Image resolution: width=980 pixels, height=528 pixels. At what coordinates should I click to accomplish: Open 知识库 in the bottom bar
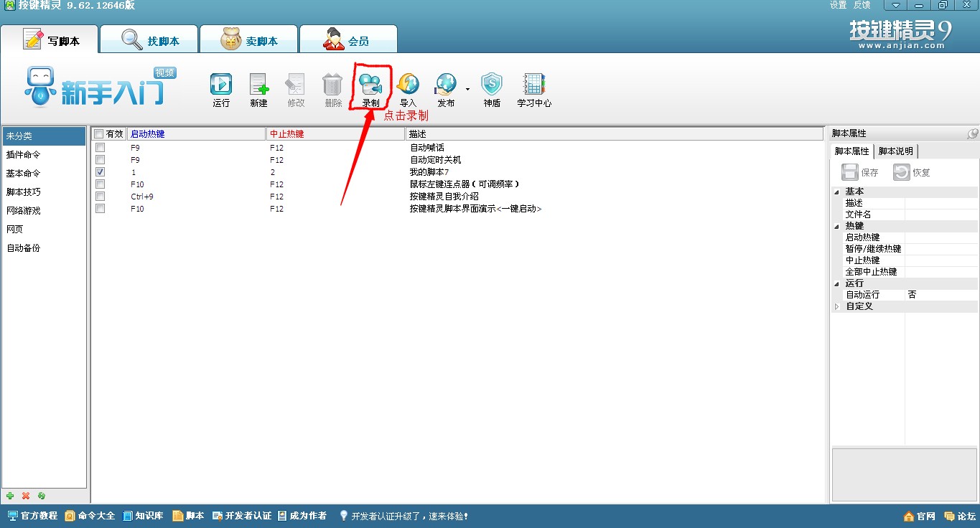tap(144, 516)
